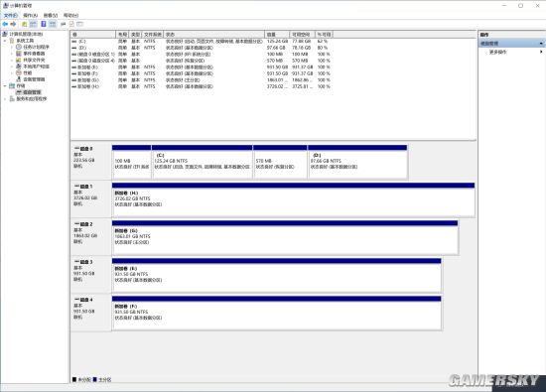Select the 磁盘管理 tree node
The width and height of the screenshot is (546, 392).
pyautogui.click(x=32, y=92)
